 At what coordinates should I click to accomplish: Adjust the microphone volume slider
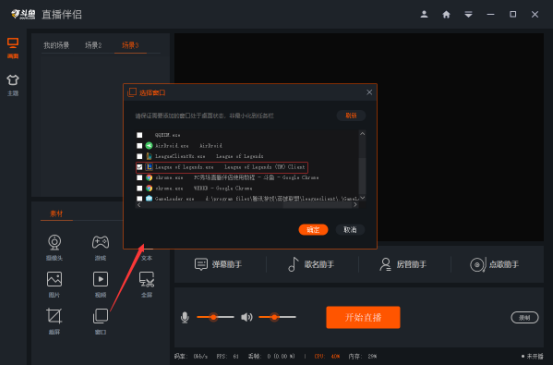[x=215, y=317]
